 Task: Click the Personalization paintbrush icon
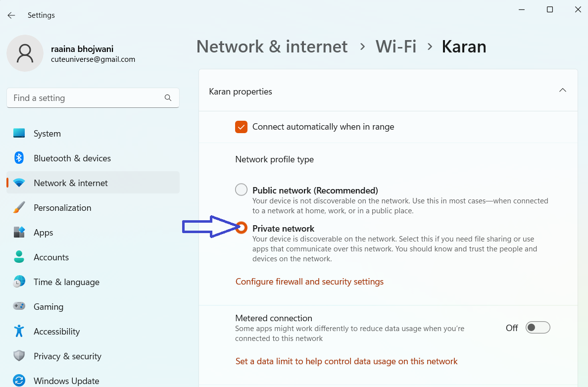pos(19,207)
